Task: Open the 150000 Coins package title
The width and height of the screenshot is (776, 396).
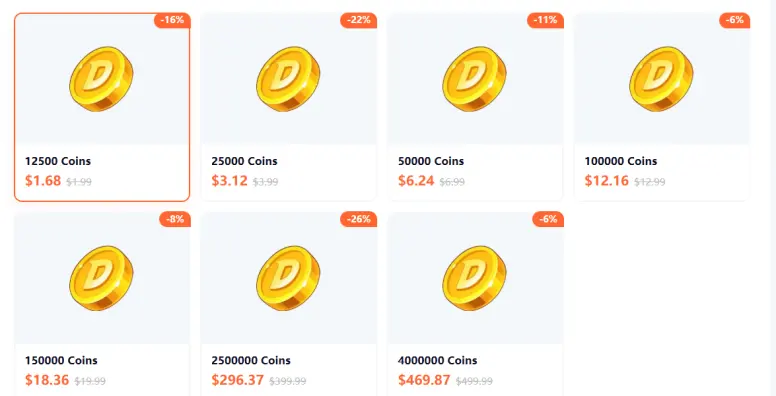Action: pyautogui.click(x=61, y=360)
